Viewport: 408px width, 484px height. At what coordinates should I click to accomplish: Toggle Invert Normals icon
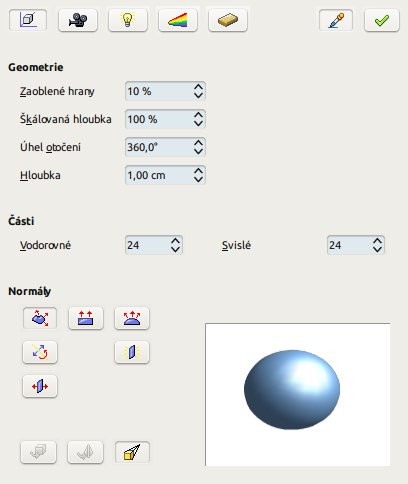point(40,352)
